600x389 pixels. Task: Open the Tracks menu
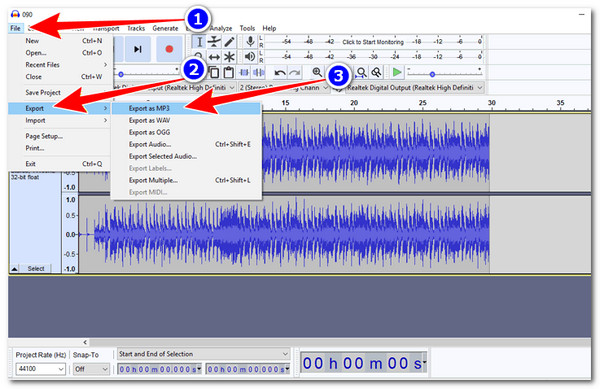[x=136, y=28]
